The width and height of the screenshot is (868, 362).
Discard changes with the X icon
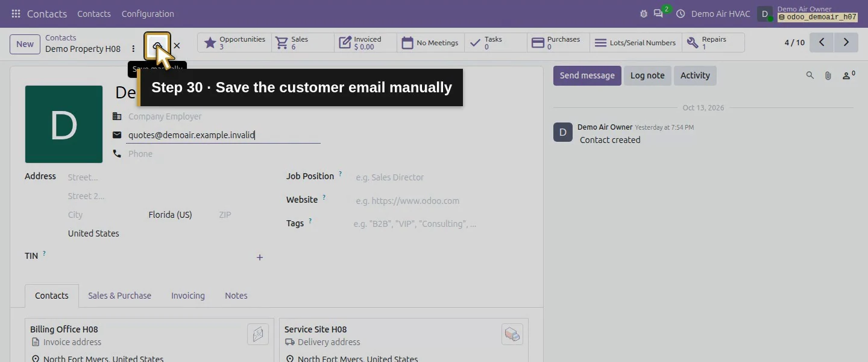(x=177, y=45)
